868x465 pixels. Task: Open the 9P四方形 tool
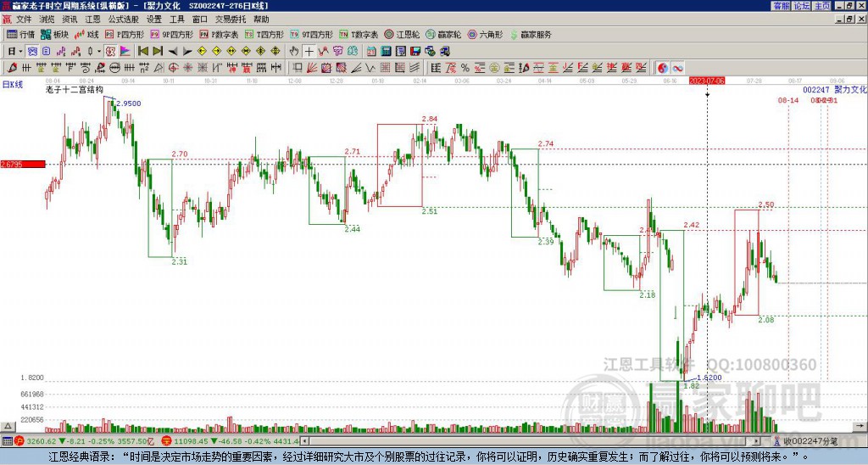point(172,34)
